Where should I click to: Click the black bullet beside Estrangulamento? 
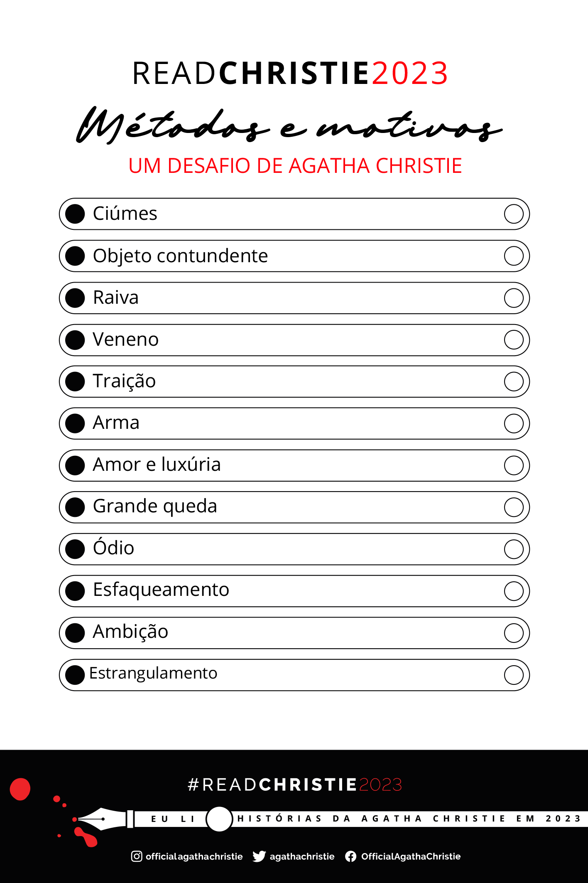[x=75, y=675]
